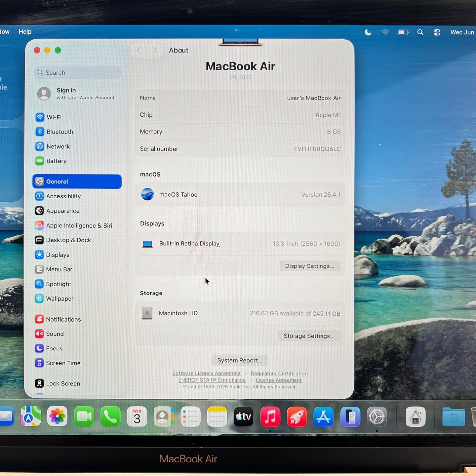Open the Software License Agreement link
Image resolution: width=476 pixels, height=476 pixels.
tap(207, 373)
